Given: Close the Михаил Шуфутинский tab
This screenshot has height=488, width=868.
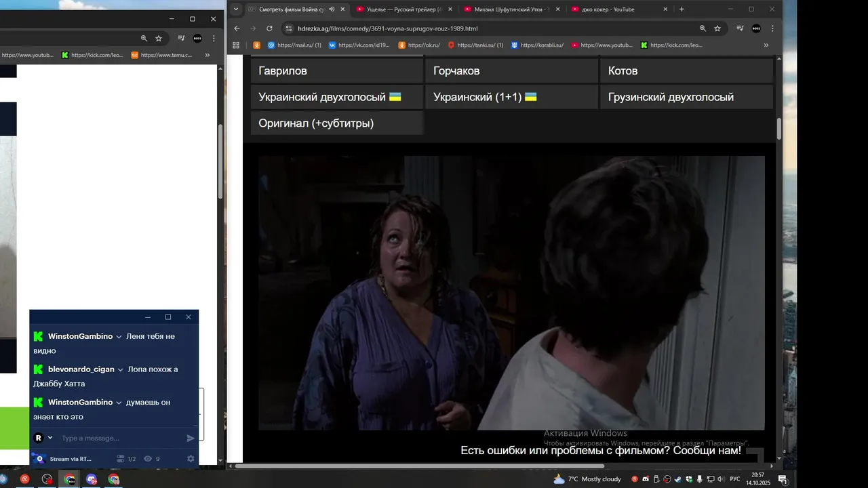Looking at the screenshot, I should (x=557, y=9).
